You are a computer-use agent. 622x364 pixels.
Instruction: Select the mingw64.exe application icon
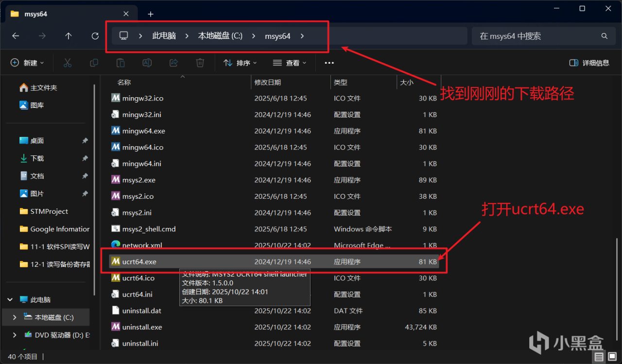point(116,131)
